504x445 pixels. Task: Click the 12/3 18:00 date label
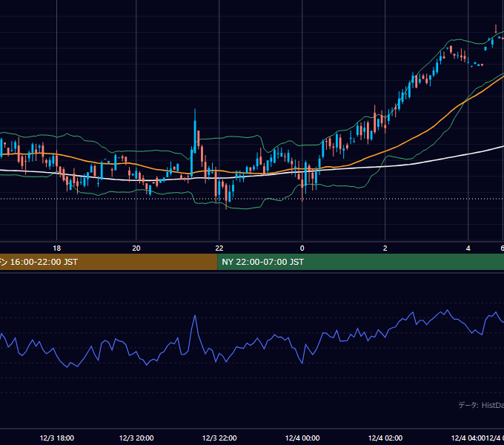pyautogui.click(x=57, y=438)
